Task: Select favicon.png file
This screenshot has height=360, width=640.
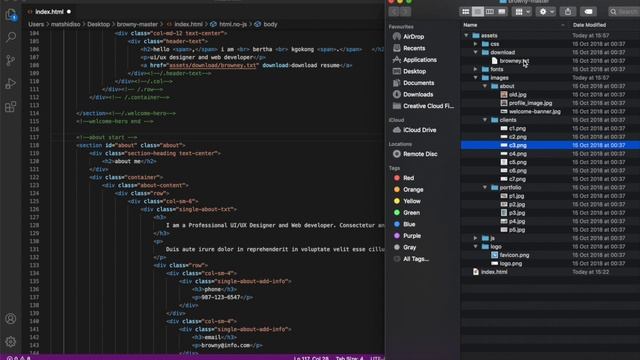Action: [514, 255]
